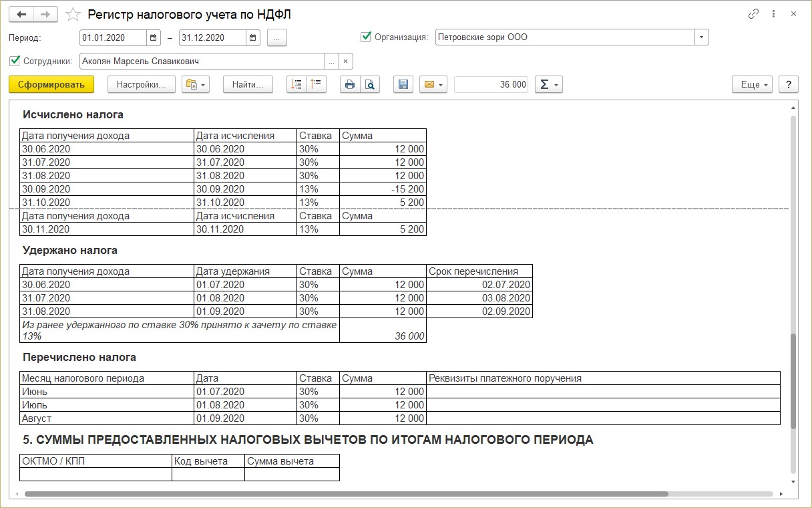Viewport: 812px width, 508px height.
Task: Click the vertical scrollbar up arrow
Action: coord(793,107)
